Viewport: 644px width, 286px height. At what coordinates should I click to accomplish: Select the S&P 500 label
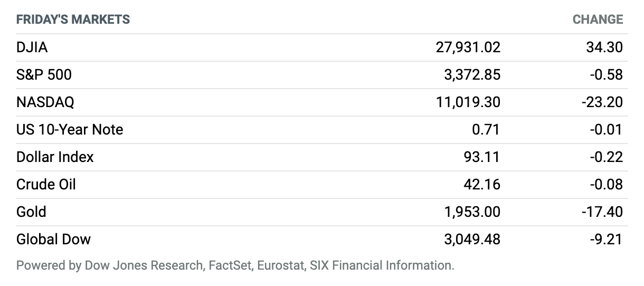(44, 75)
